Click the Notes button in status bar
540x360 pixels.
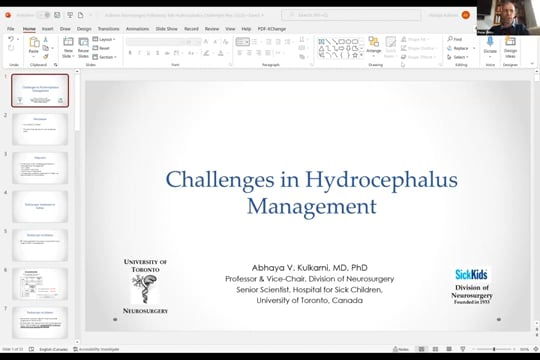pos(401,349)
